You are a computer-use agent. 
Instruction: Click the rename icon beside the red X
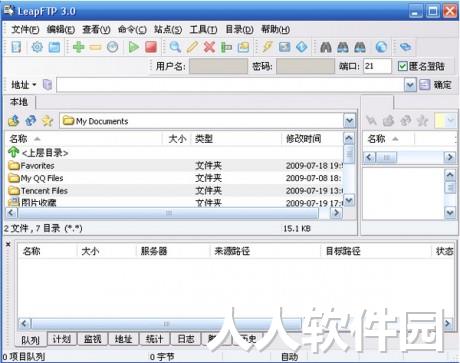click(x=226, y=47)
